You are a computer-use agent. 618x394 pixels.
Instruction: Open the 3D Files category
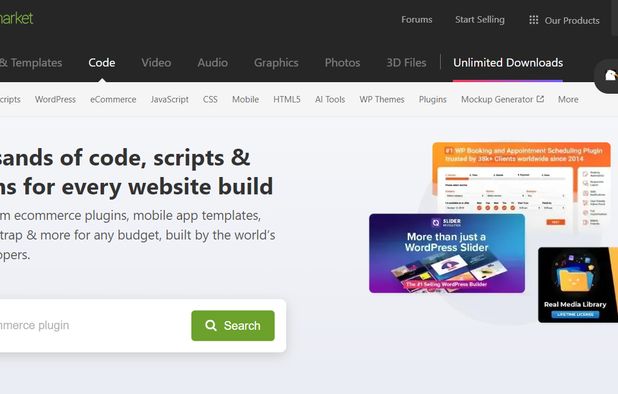(x=406, y=63)
